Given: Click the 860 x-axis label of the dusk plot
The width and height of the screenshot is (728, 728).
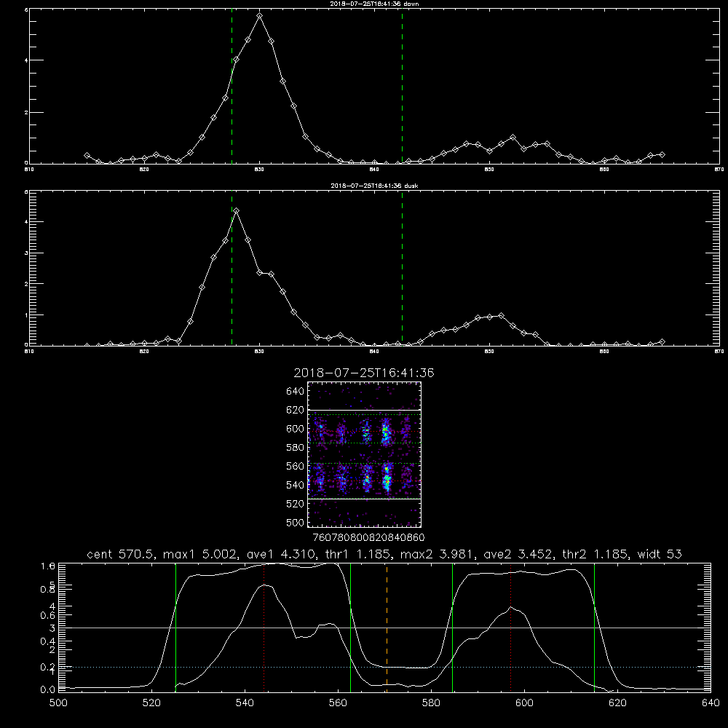Looking at the screenshot, I should (604, 352).
